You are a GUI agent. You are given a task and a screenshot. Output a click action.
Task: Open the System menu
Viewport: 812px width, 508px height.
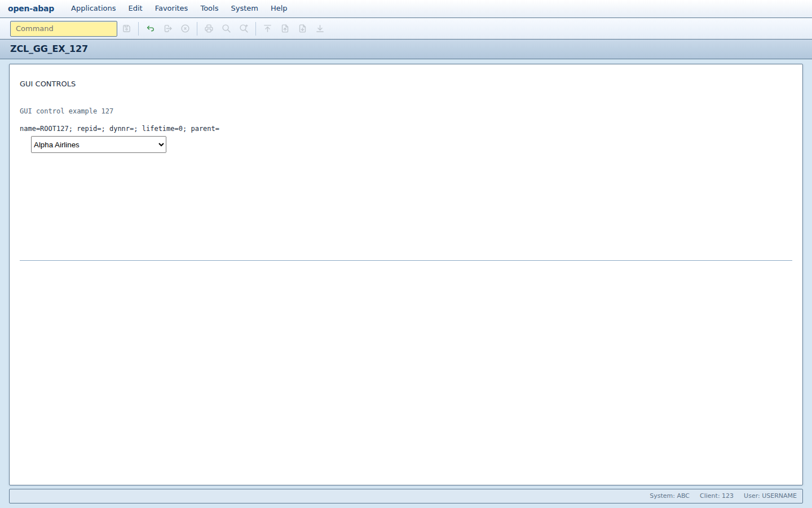[x=244, y=8]
